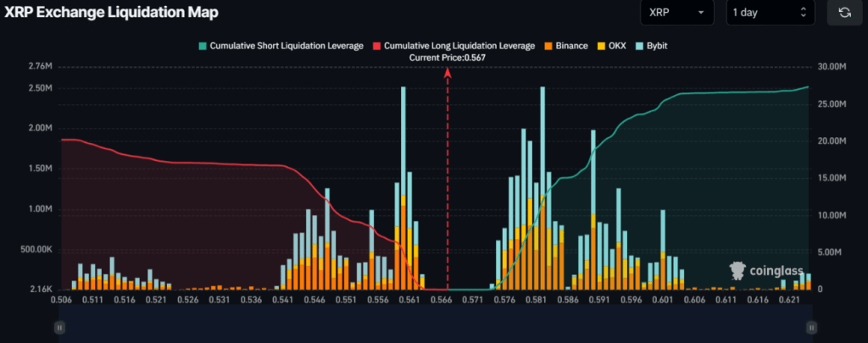Click the 0.541 x-axis label
This screenshot has height=343, width=868.
(282, 300)
